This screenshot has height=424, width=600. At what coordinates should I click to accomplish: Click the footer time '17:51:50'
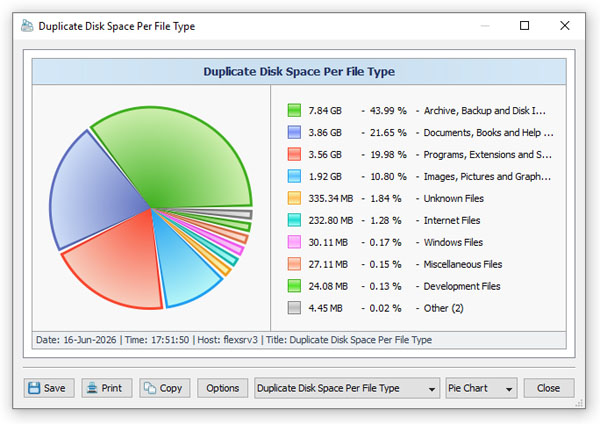click(x=170, y=340)
